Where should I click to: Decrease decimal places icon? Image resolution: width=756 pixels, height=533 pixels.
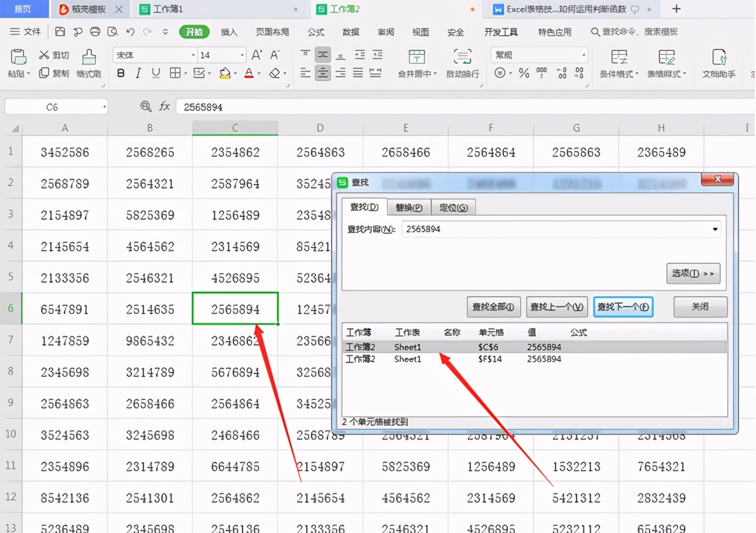click(579, 73)
